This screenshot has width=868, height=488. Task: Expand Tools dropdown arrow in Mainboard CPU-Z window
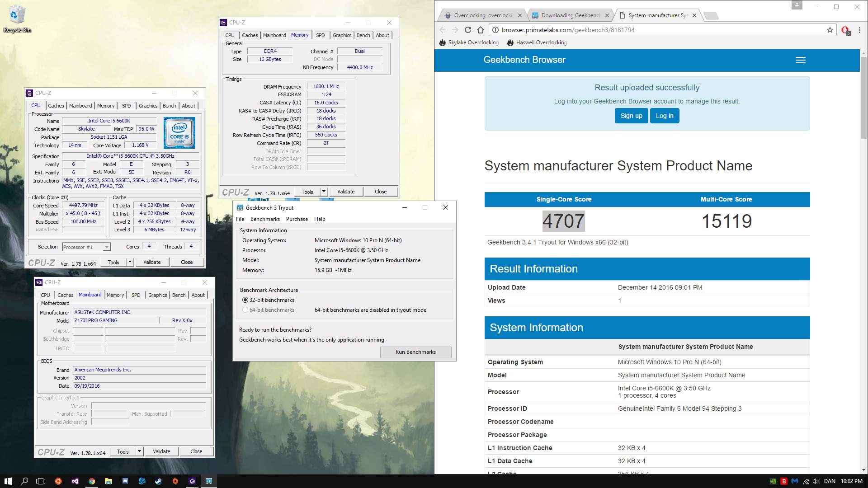click(140, 451)
